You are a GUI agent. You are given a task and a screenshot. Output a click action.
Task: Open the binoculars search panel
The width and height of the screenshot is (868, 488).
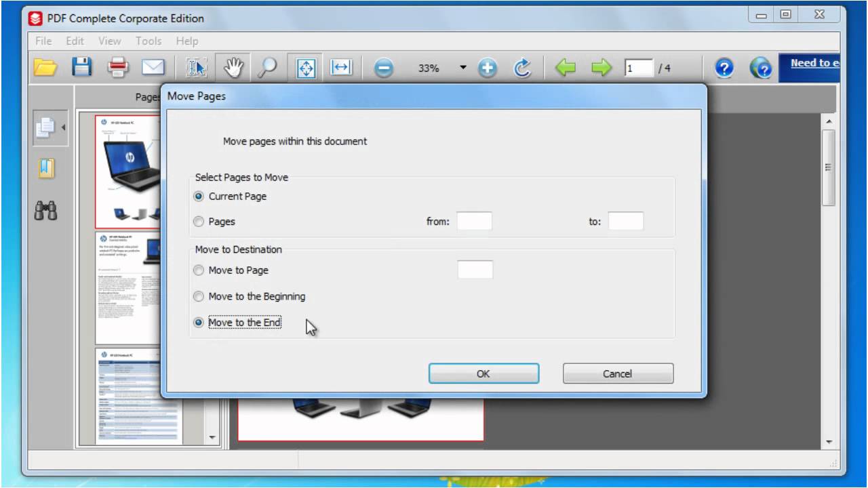tap(46, 211)
